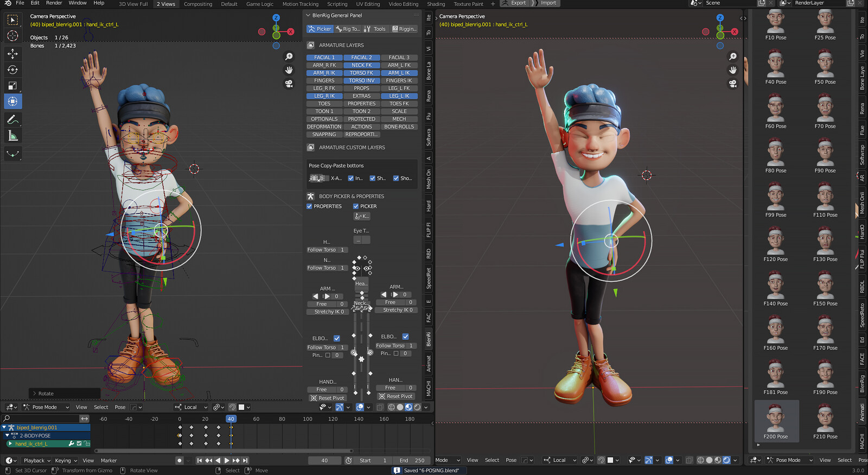The width and height of the screenshot is (868, 475).
Task: Click the left Reset Pivot button
Action: 327,398
